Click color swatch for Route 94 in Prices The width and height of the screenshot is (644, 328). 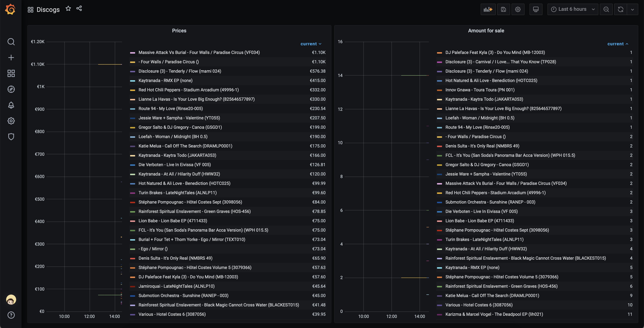click(132, 109)
